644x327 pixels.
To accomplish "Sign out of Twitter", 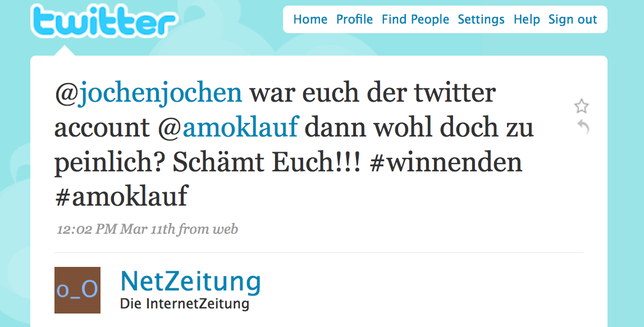I will coord(573,19).
